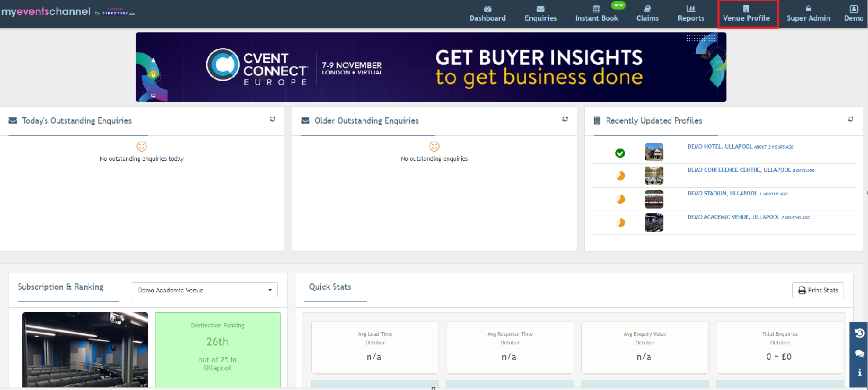Image resolution: width=868 pixels, height=390 pixels.
Task: Refresh Recently Updated Profiles panel
Action: [x=851, y=119]
